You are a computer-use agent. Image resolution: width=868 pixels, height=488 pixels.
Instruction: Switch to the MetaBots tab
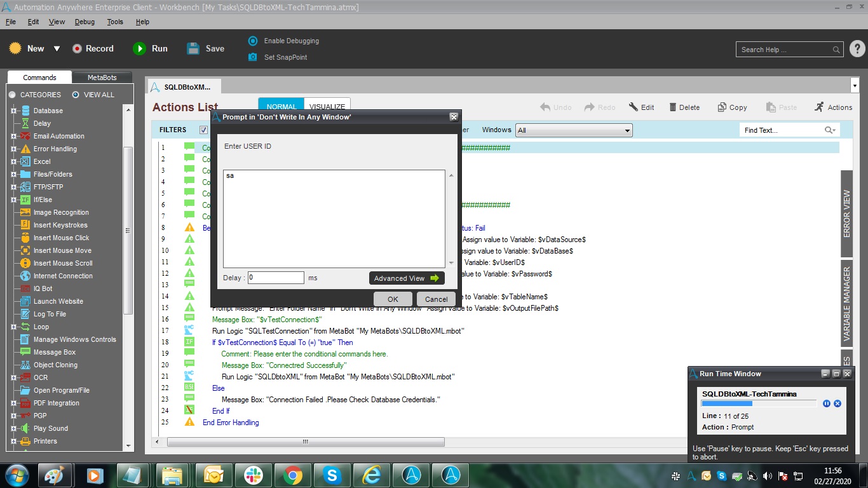click(102, 78)
